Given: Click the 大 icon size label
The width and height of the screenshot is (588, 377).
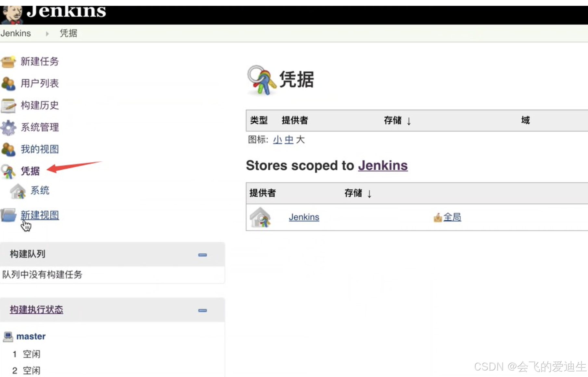Looking at the screenshot, I should (300, 140).
